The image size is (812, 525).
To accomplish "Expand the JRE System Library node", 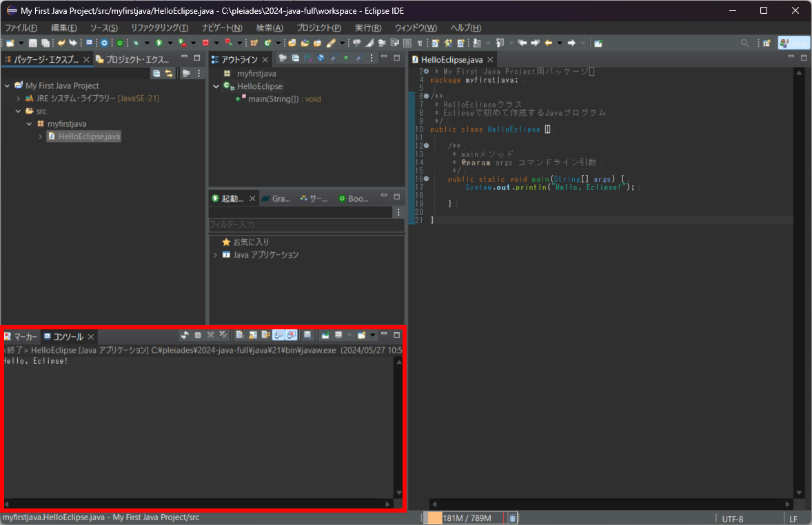I will pyautogui.click(x=18, y=99).
